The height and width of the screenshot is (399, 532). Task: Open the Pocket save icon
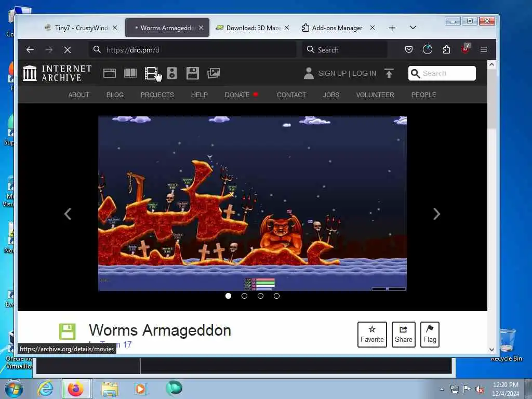409,50
